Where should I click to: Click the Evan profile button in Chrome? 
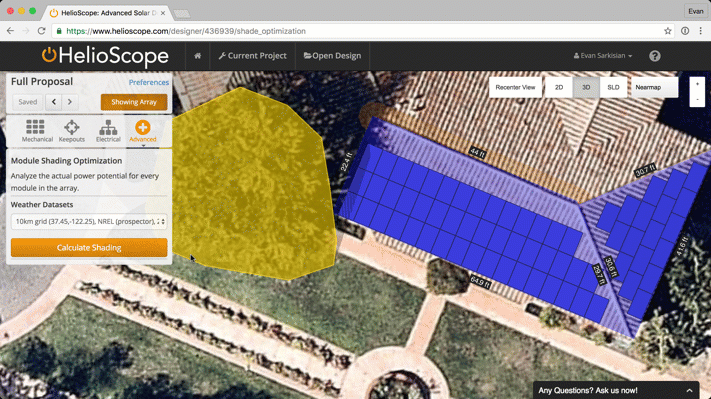pos(696,11)
